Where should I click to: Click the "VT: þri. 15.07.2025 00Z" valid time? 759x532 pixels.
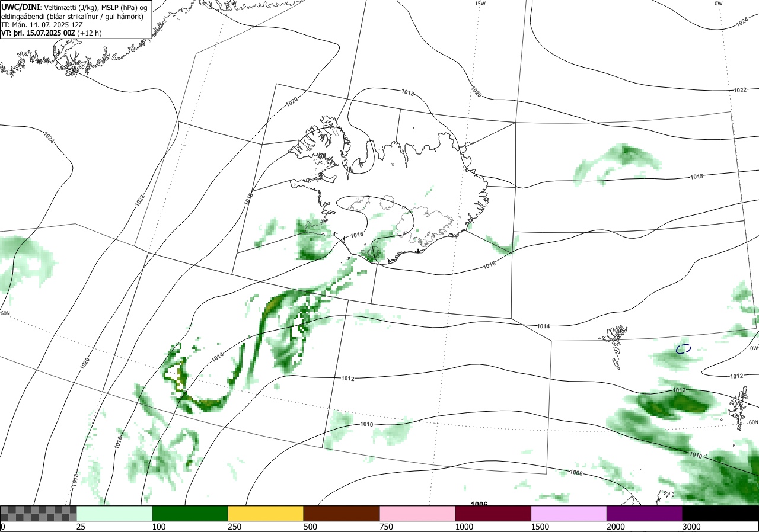point(38,33)
